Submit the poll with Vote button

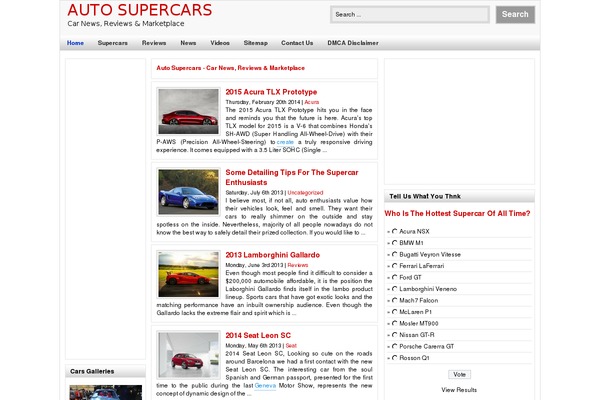[459, 374]
